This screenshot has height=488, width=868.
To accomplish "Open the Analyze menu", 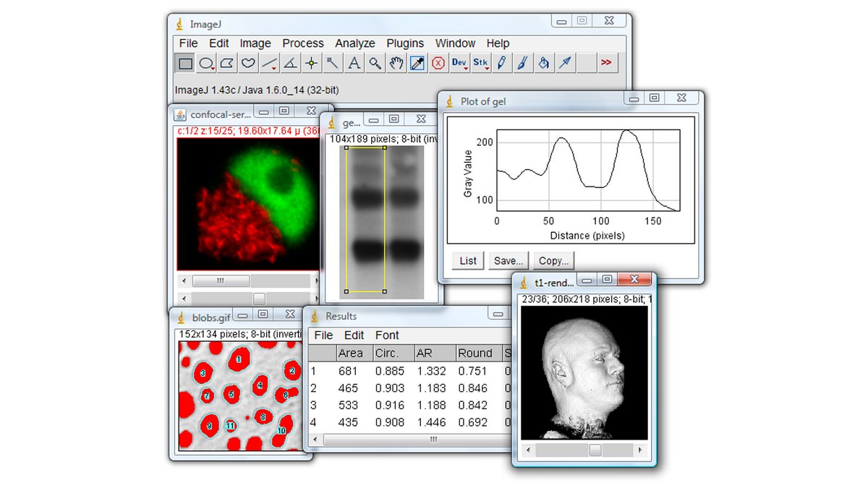I will pyautogui.click(x=355, y=43).
